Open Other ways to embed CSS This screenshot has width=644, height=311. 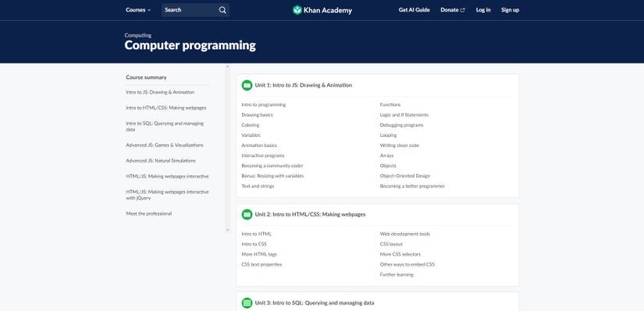pyautogui.click(x=407, y=265)
